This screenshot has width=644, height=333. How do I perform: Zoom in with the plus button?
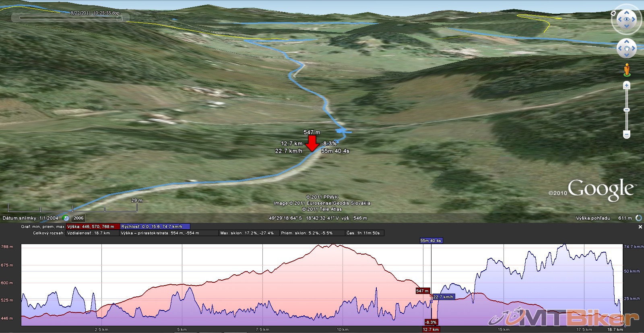[x=626, y=86]
